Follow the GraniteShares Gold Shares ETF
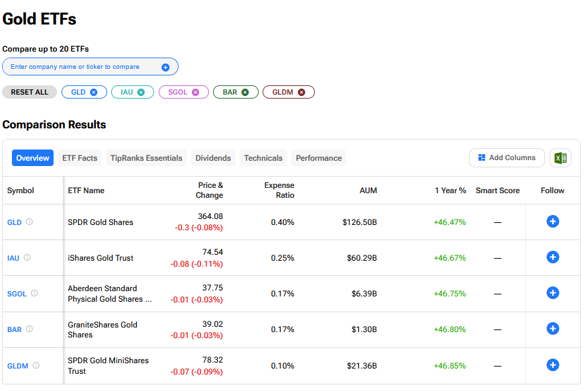588x391 pixels. click(x=553, y=329)
